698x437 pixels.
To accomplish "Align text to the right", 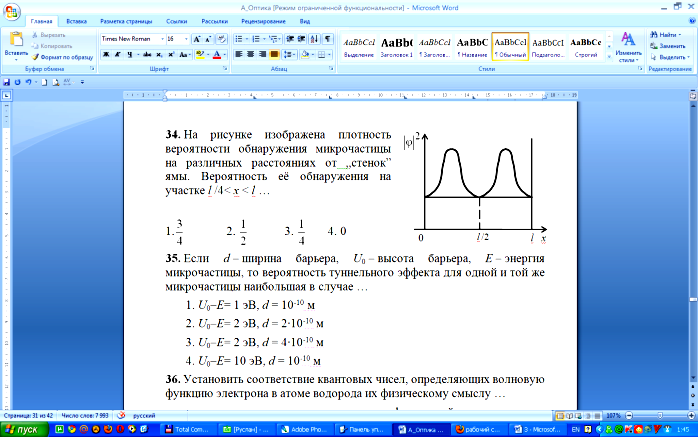I will [262, 54].
